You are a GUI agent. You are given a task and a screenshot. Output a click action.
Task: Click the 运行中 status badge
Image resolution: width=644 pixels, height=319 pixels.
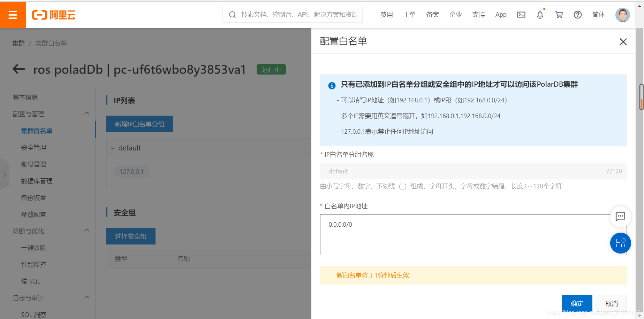tap(271, 69)
